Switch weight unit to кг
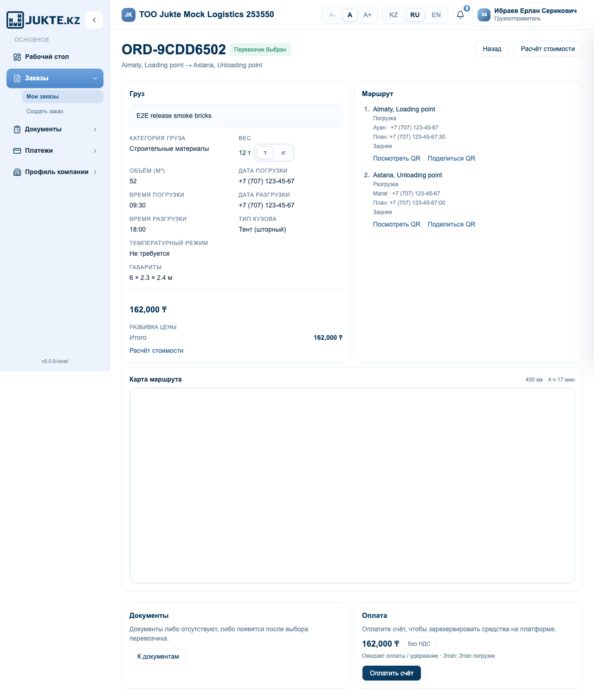This screenshot has width=594, height=700. point(284,153)
